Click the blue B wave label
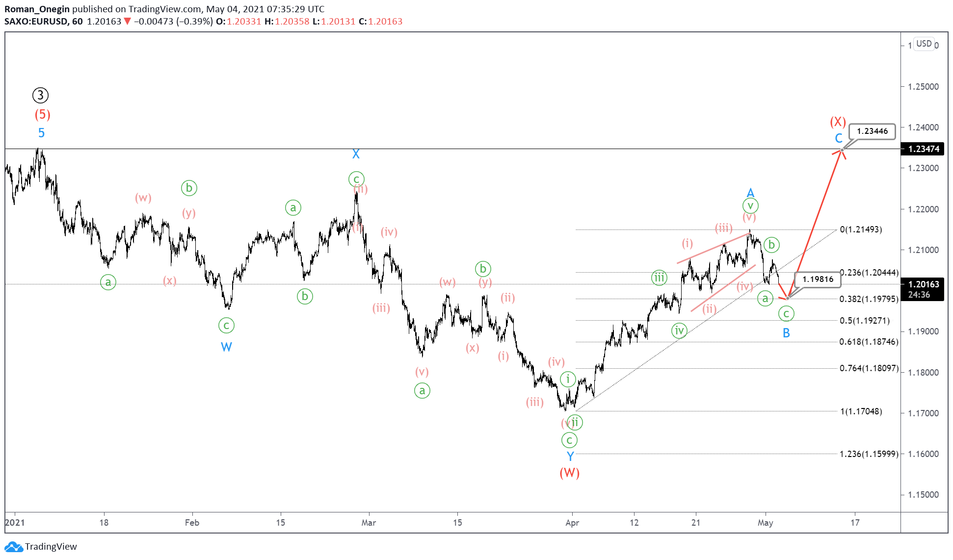 [786, 333]
